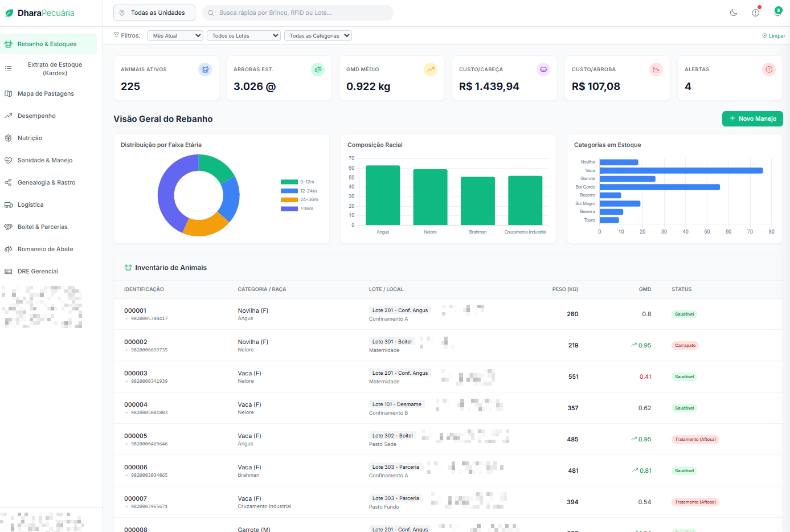Open notifications bell with badge 3
This screenshot has height=532, width=790.
pos(777,12)
